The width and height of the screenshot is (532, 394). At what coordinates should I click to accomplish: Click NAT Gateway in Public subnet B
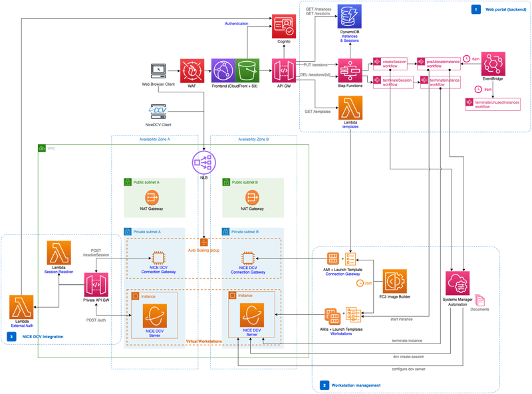tap(252, 197)
